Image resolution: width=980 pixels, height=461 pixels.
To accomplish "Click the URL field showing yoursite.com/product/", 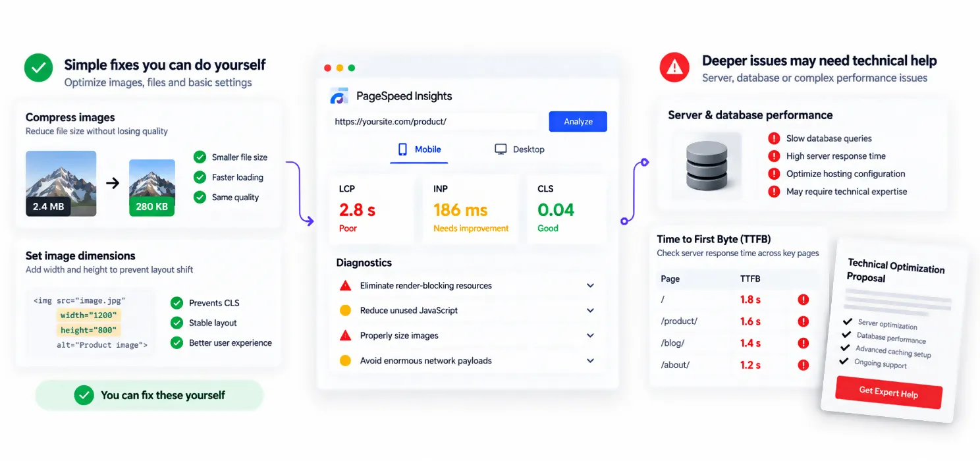I will (x=435, y=122).
